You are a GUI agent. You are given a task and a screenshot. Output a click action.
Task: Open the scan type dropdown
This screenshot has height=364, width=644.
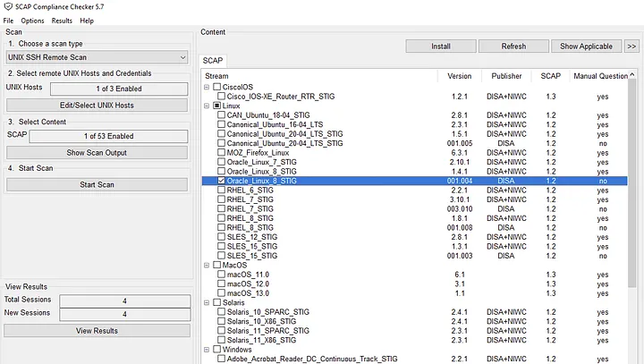(x=97, y=57)
